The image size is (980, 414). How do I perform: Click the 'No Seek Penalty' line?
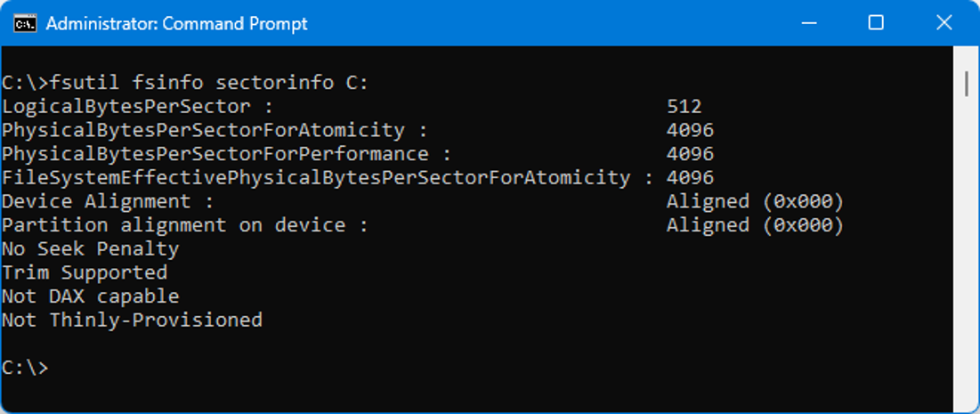point(90,248)
